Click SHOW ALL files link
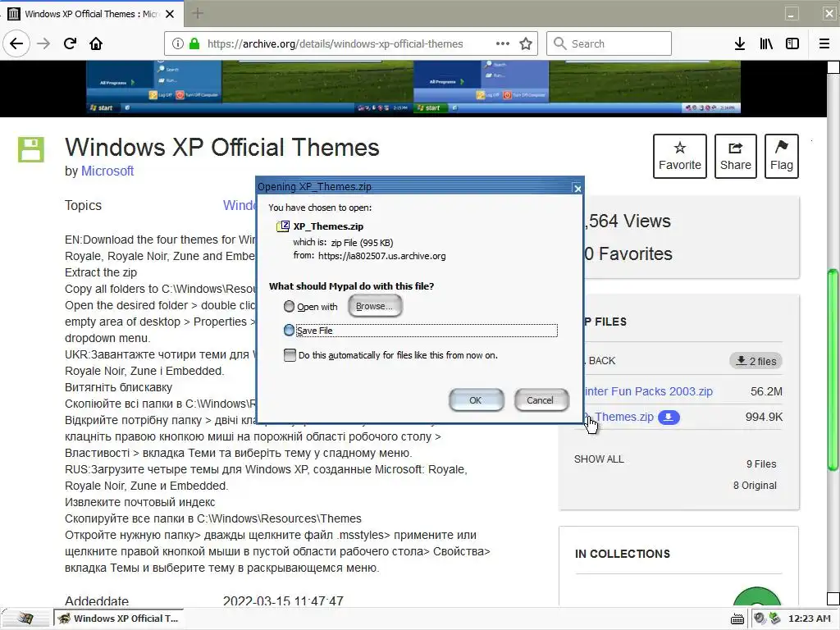The image size is (840, 630). [x=599, y=459]
